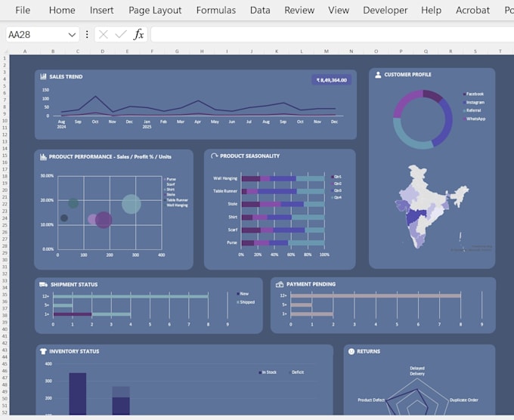This screenshot has width=514, height=420.
Task: Open the File menu
Action: [x=23, y=10]
